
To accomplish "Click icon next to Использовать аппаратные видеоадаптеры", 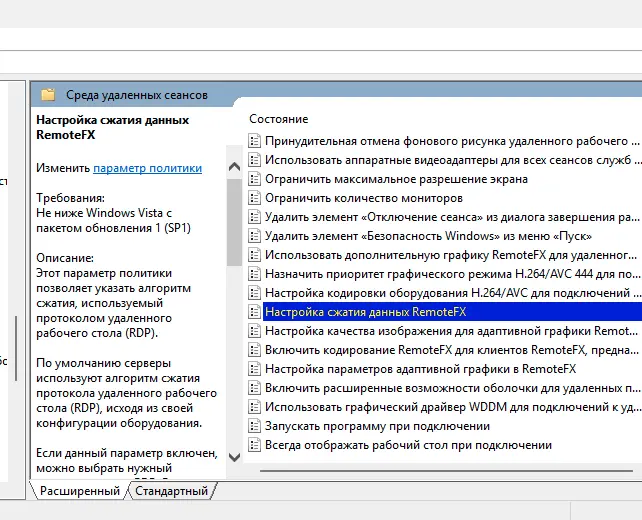I will [x=254, y=160].
